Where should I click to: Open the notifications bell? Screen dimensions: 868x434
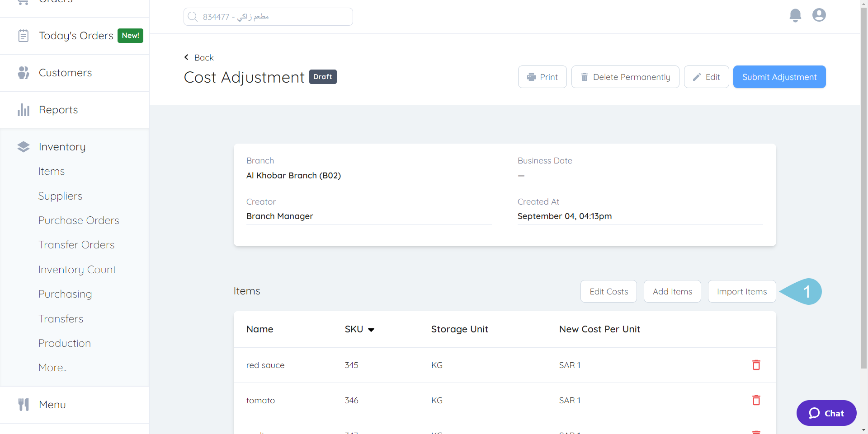(795, 15)
